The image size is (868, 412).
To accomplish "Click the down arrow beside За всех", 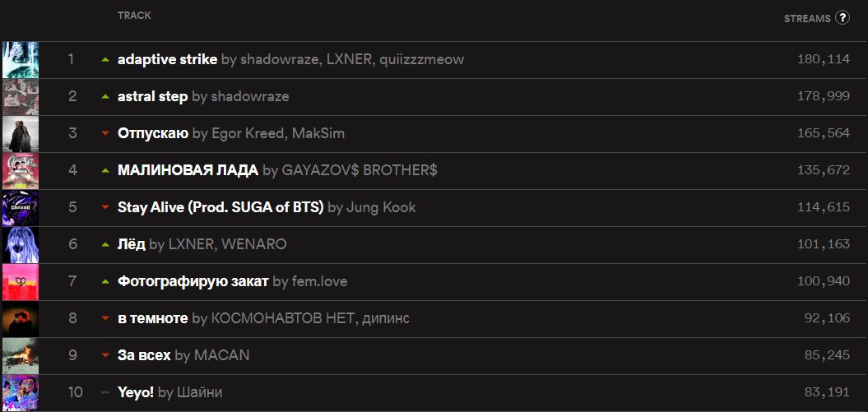I will [x=104, y=356].
